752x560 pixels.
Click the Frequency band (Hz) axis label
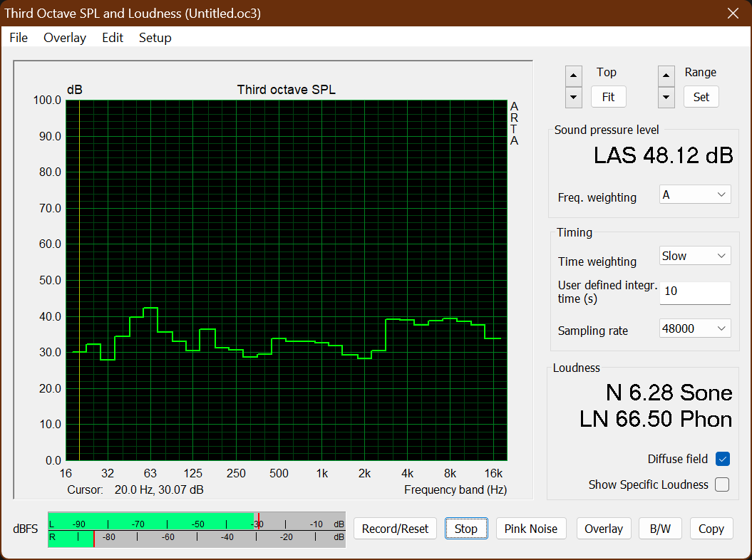click(x=455, y=489)
